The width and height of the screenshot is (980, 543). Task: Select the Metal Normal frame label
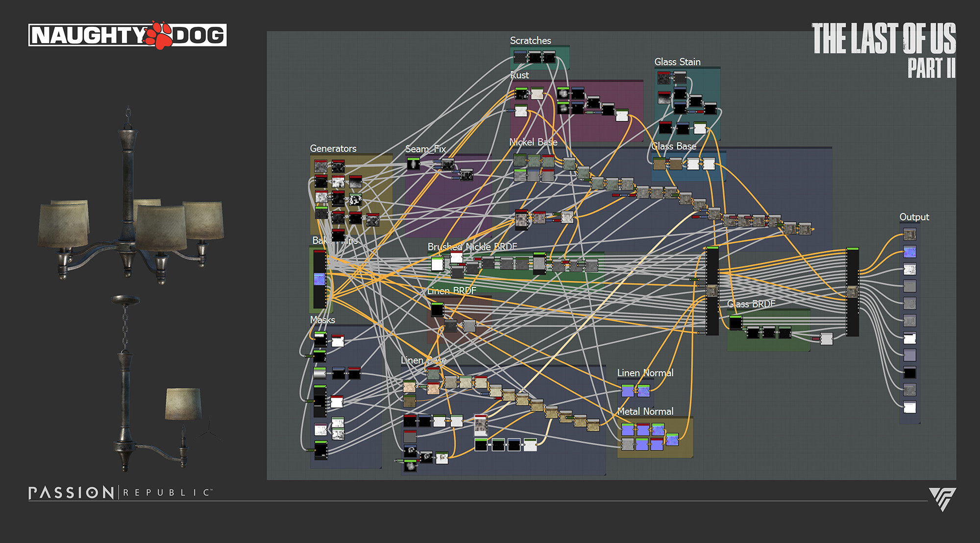pos(645,411)
